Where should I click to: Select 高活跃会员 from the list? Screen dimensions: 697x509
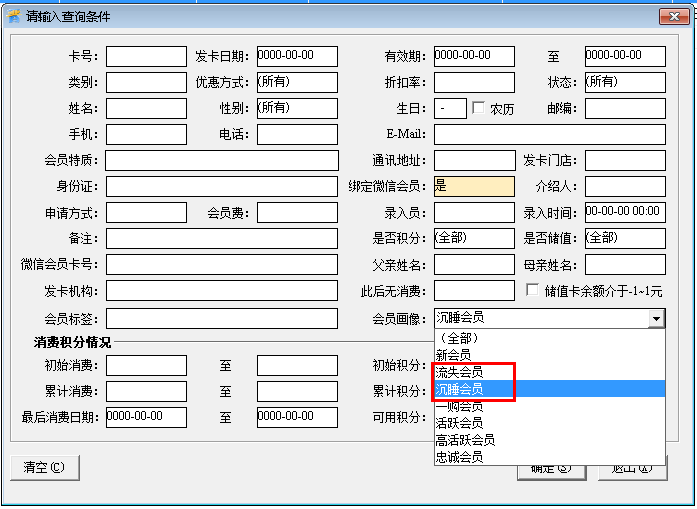coord(465,440)
